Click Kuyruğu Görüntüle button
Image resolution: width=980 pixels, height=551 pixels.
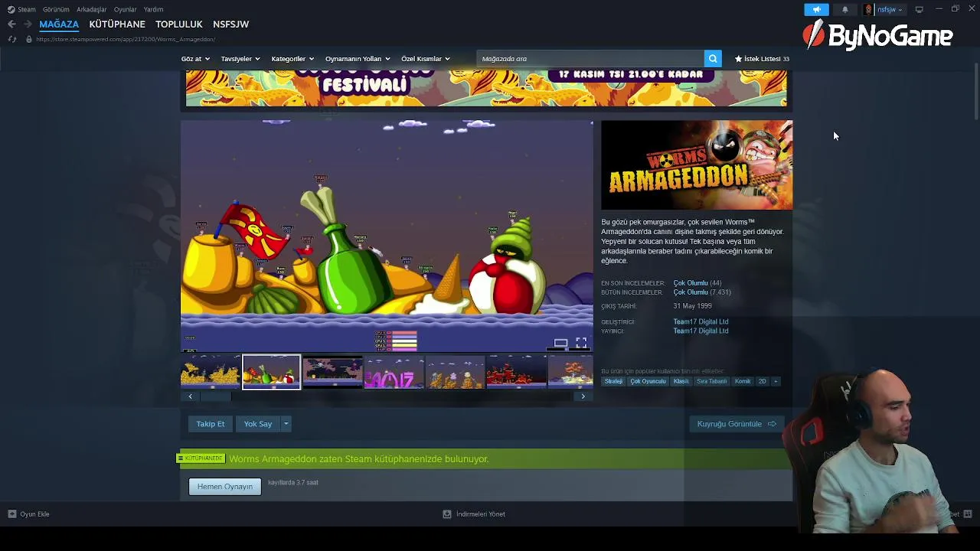pyautogui.click(x=737, y=424)
